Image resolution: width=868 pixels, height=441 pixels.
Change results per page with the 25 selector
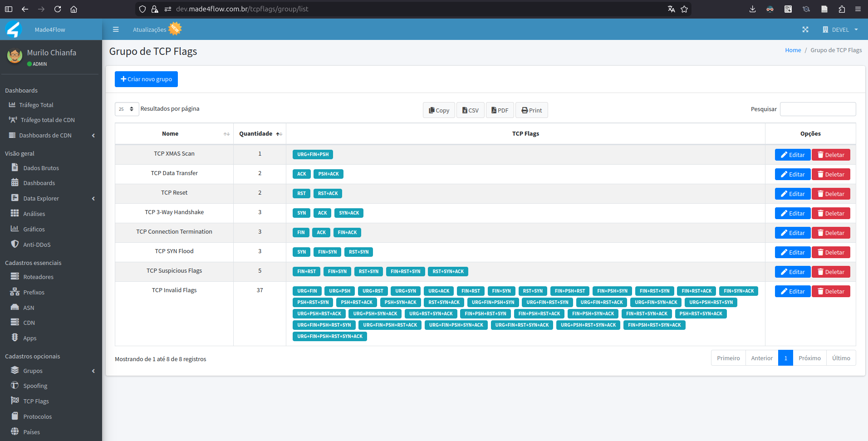coord(126,109)
